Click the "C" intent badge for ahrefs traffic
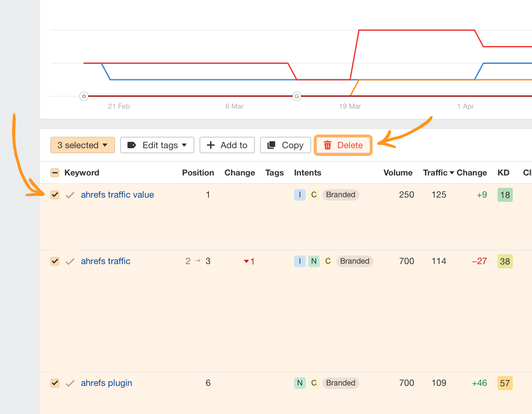 point(328,261)
